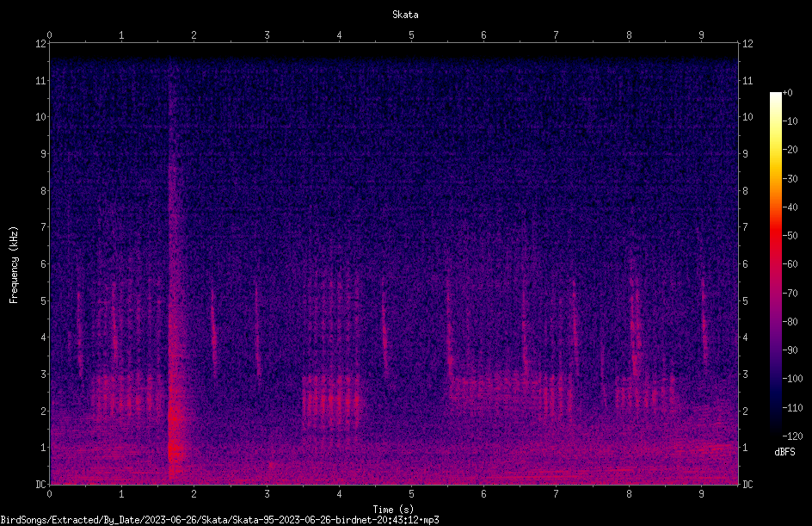The width and height of the screenshot is (812, 526).
Task: Click the '3' tick label on the right frequency axis
Action: (x=745, y=374)
